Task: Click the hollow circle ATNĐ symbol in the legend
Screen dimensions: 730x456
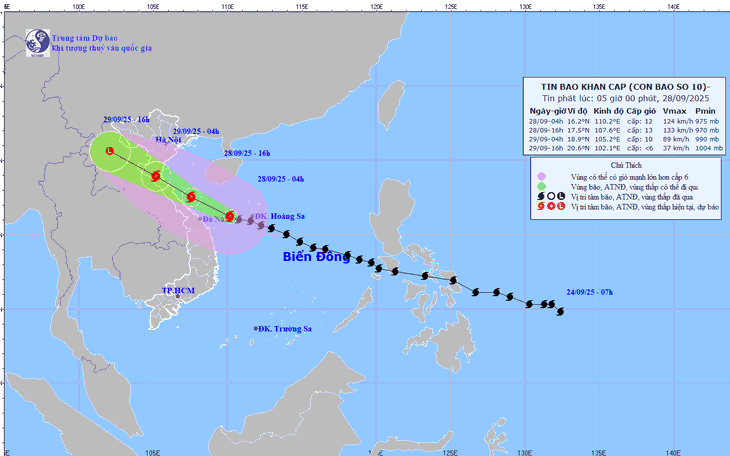Action: click(x=551, y=197)
